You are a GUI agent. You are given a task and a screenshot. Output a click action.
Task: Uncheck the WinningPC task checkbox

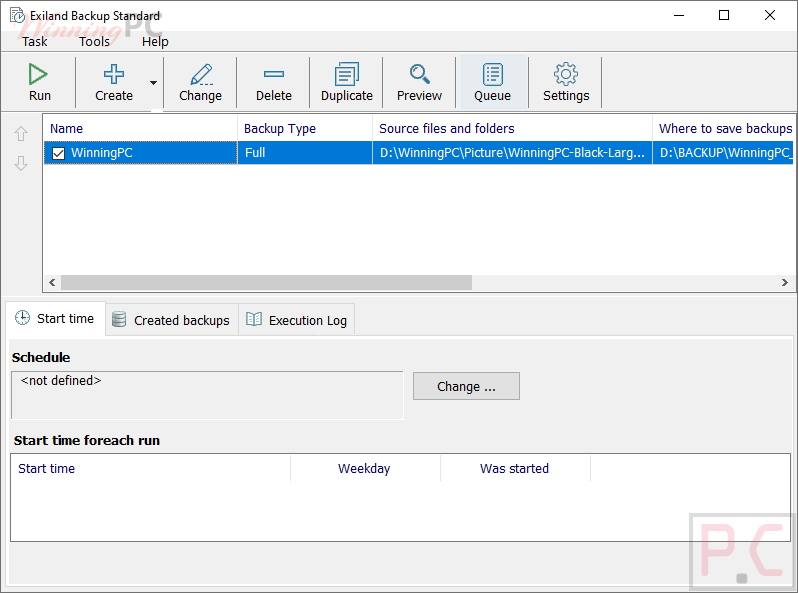[59, 153]
